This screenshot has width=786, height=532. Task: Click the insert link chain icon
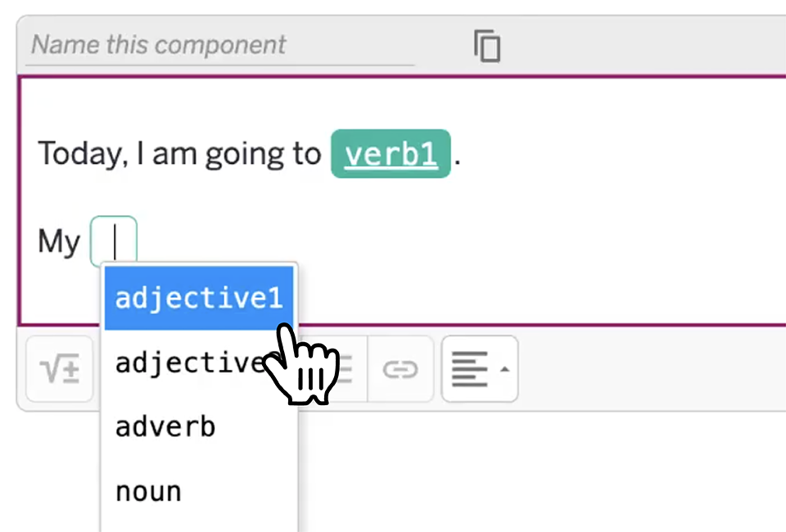pyautogui.click(x=400, y=370)
